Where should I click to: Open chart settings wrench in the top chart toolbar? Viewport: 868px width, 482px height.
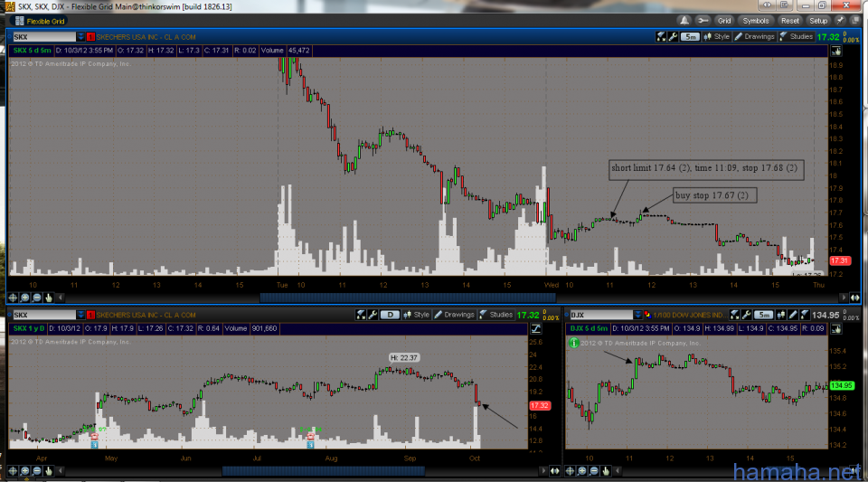673,36
